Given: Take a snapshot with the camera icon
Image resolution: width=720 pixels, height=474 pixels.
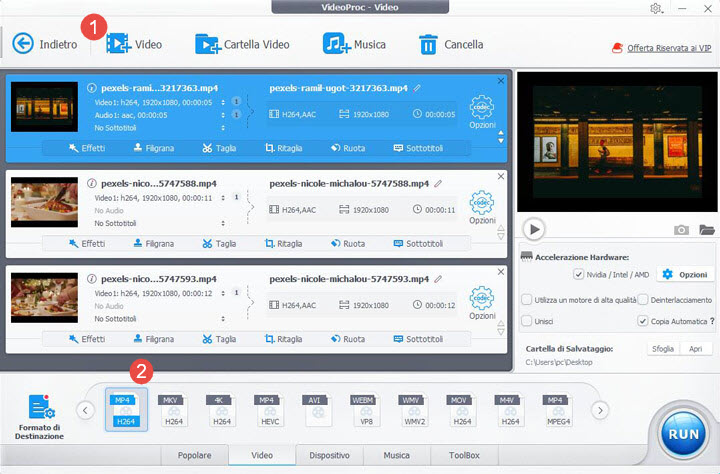Looking at the screenshot, I should coord(681,229).
